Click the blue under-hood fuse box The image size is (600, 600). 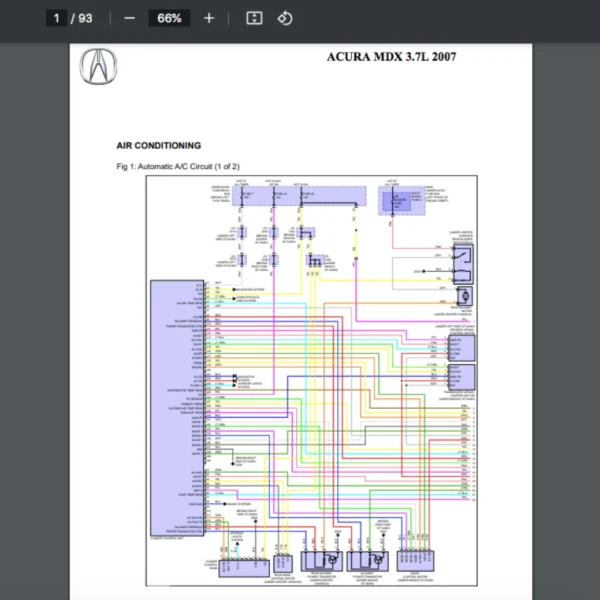404,200
